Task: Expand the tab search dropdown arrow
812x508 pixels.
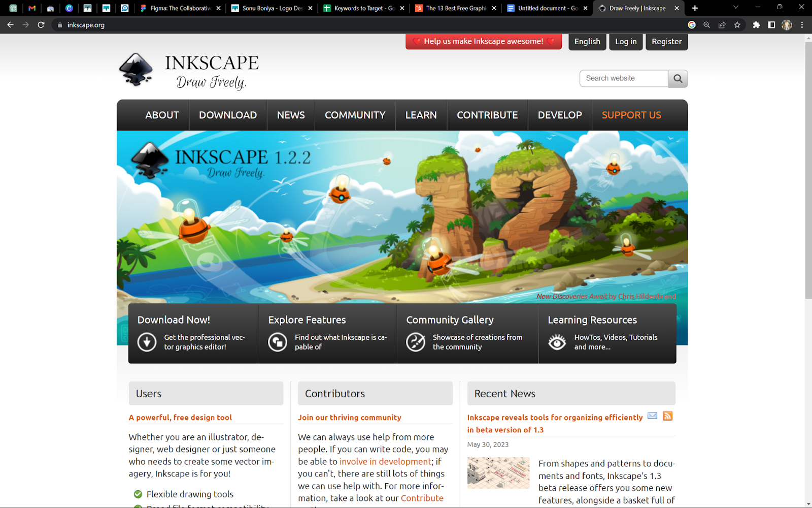Action: point(735,8)
